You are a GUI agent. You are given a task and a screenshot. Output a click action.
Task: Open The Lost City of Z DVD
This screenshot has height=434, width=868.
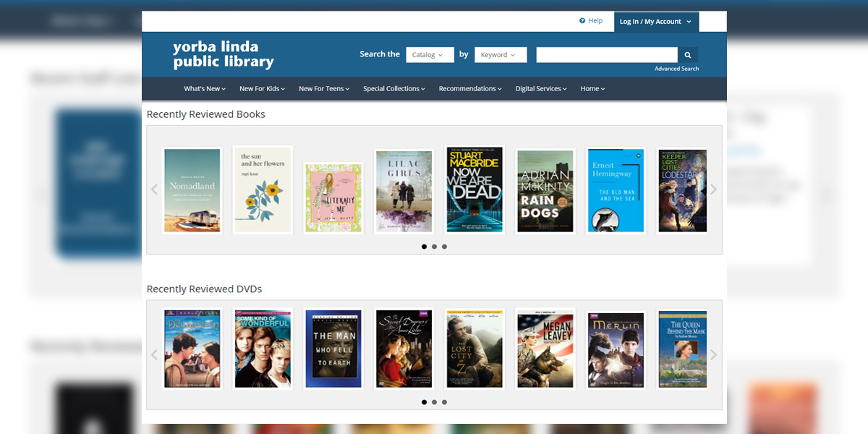pyautogui.click(x=475, y=349)
